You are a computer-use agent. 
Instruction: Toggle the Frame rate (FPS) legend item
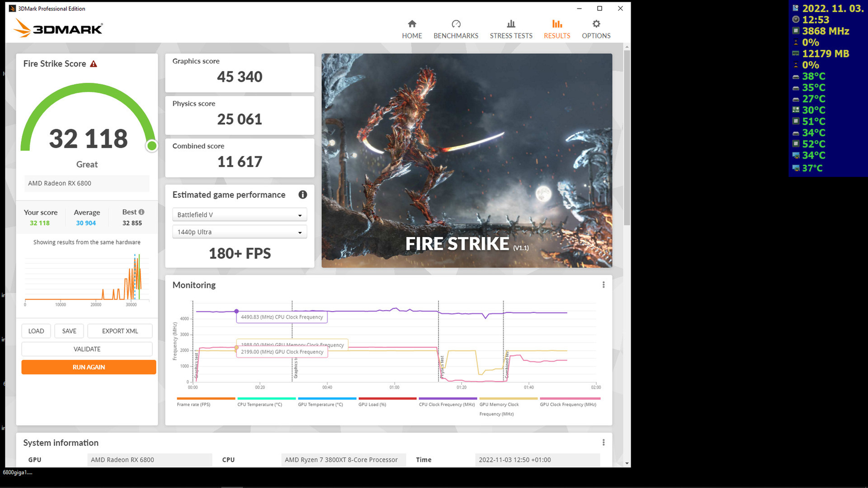(206, 402)
